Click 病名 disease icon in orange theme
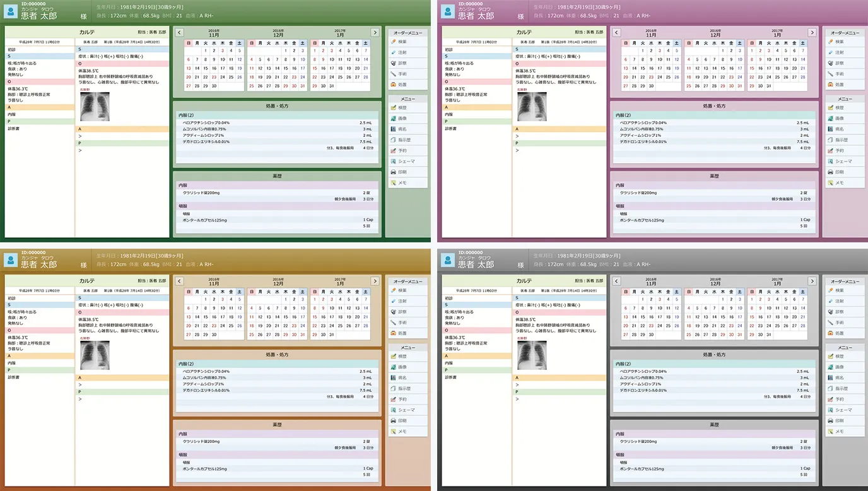This screenshot has height=491, width=868. 394,378
